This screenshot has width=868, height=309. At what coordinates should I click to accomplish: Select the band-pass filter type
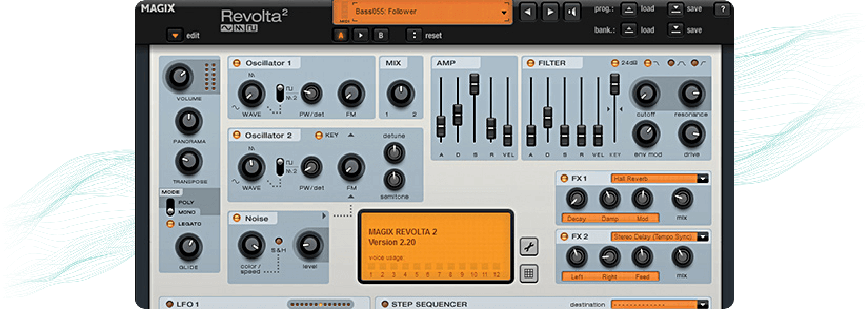pyautogui.click(x=671, y=63)
